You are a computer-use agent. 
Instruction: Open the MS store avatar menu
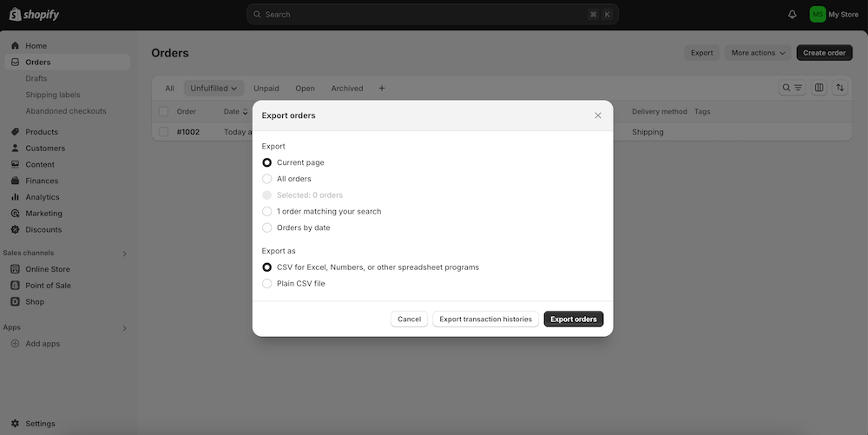coord(817,15)
